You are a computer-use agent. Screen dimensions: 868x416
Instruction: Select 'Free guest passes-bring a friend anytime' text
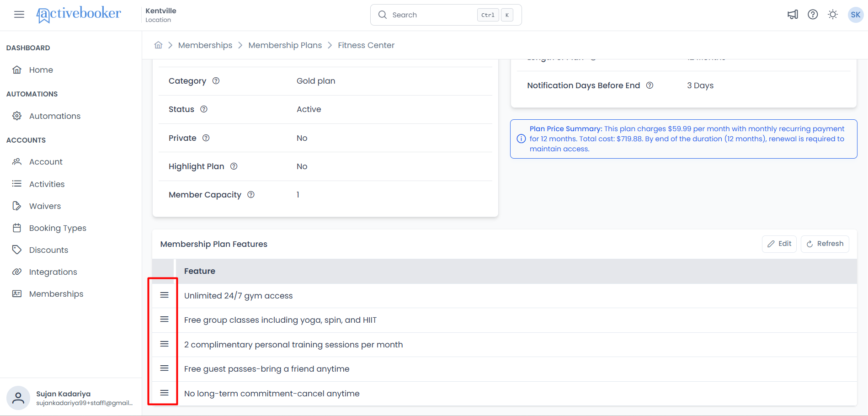[267, 369]
